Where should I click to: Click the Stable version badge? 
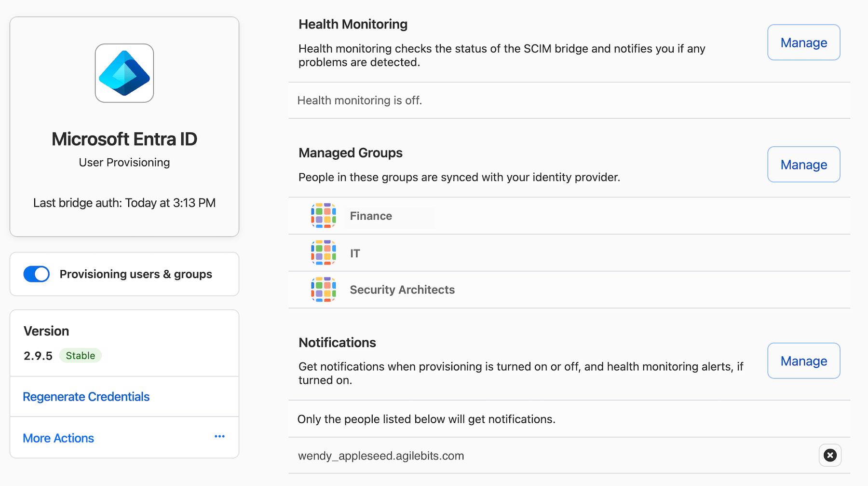click(80, 356)
